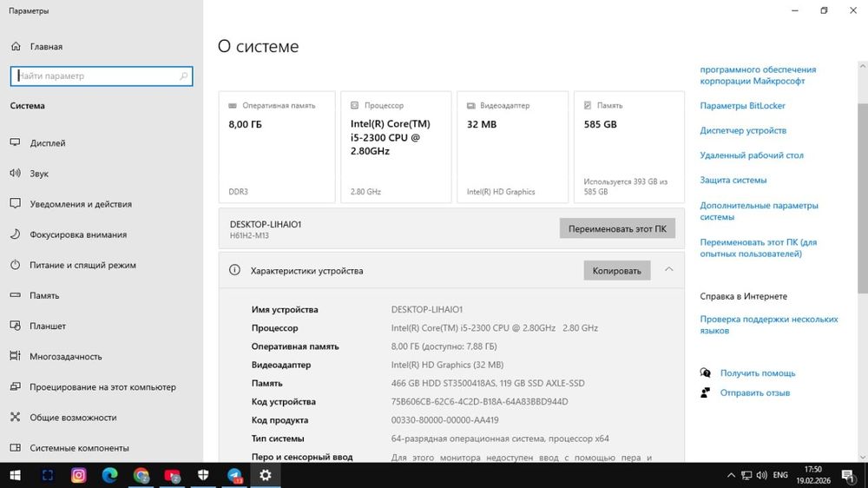The width and height of the screenshot is (868, 488).
Task: Open Параметры BitLocker link
Action: coord(742,105)
